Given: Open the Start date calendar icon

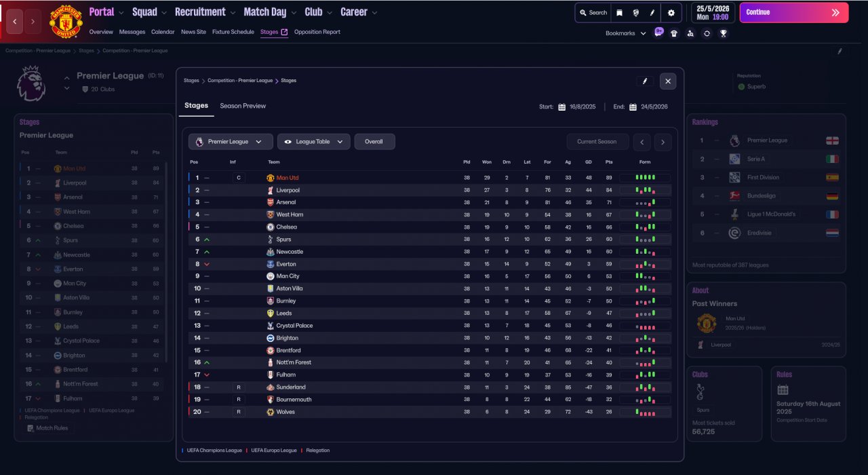Looking at the screenshot, I should (561, 107).
